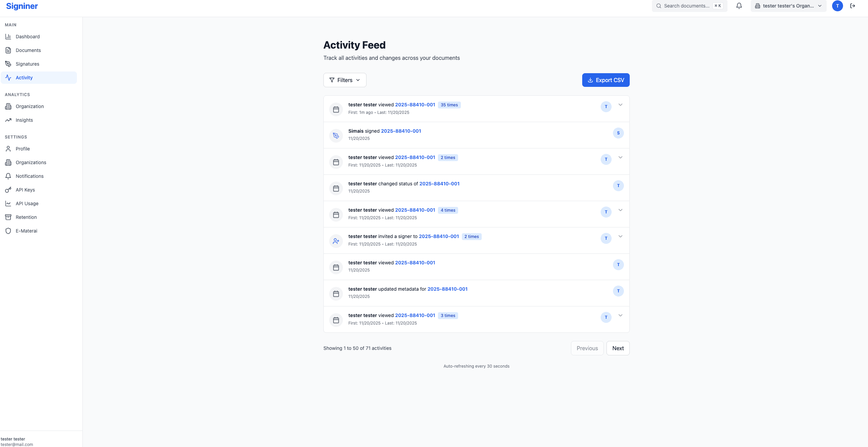View API Usage statistics
Image resolution: width=868 pixels, height=447 pixels.
[27, 203]
